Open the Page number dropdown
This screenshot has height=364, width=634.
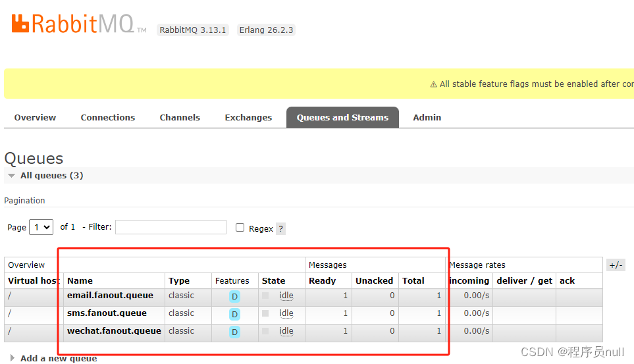pos(41,227)
